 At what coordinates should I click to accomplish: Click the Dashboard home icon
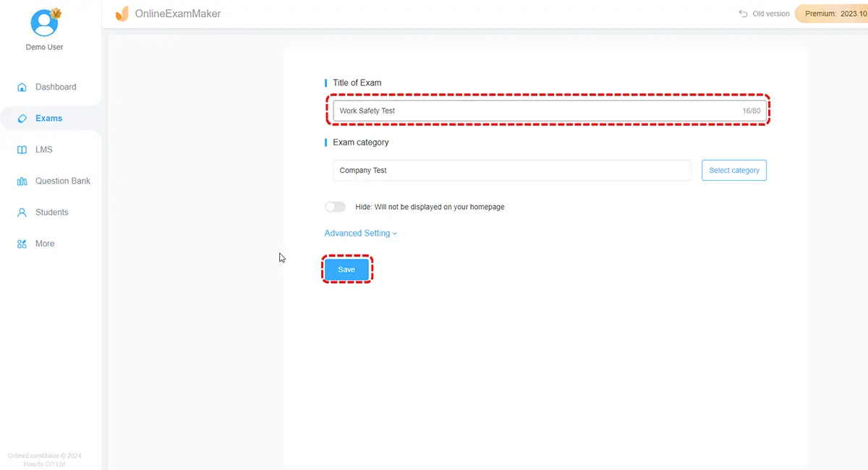click(x=22, y=87)
